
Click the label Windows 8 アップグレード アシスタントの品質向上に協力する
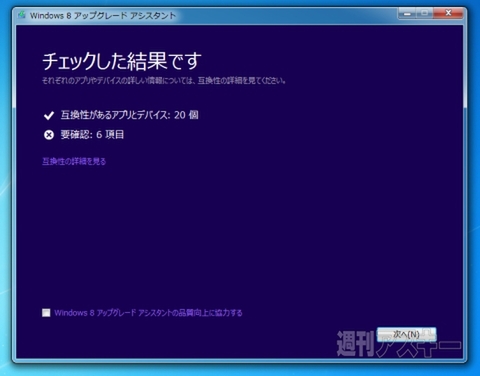[x=148, y=313]
